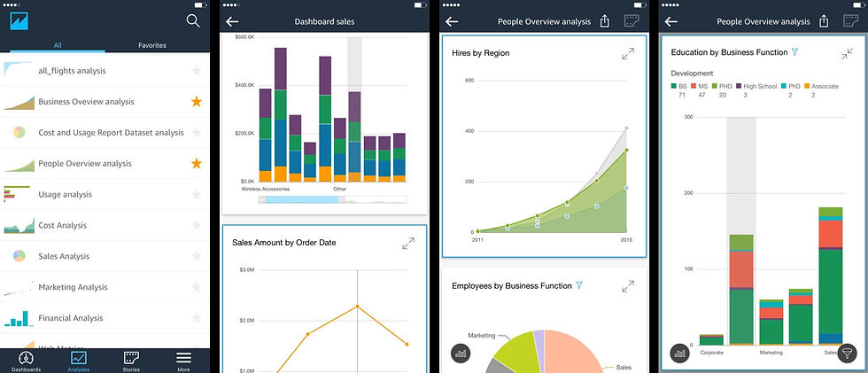Open Cost and Usage Report thumbnail
Image resolution: width=868 pixels, height=373 pixels.
(x=19, y=132)
